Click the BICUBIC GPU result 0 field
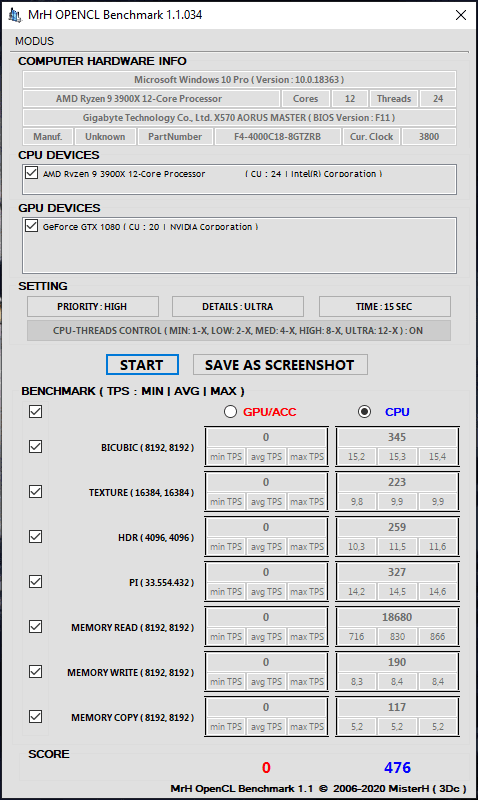478x800 pixels. click(266, 437)
